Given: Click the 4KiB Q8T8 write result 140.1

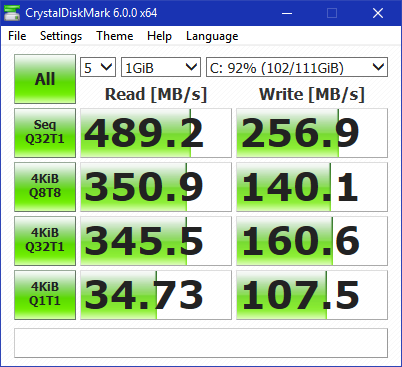Looking at the screenshot, I should [312, 187].
